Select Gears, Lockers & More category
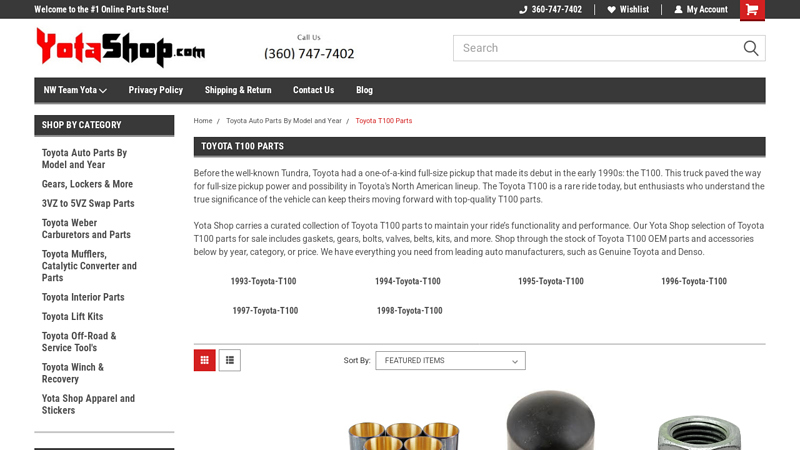 click(87, 184)
